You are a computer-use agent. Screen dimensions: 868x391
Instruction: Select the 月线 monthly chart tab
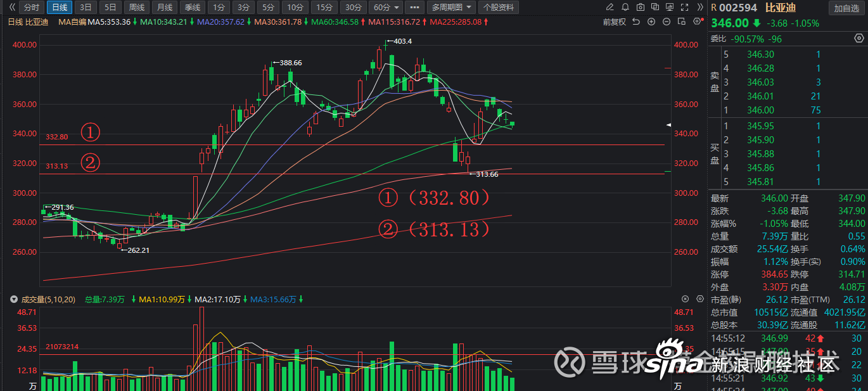pyautogui.click(x=164, y=8)
